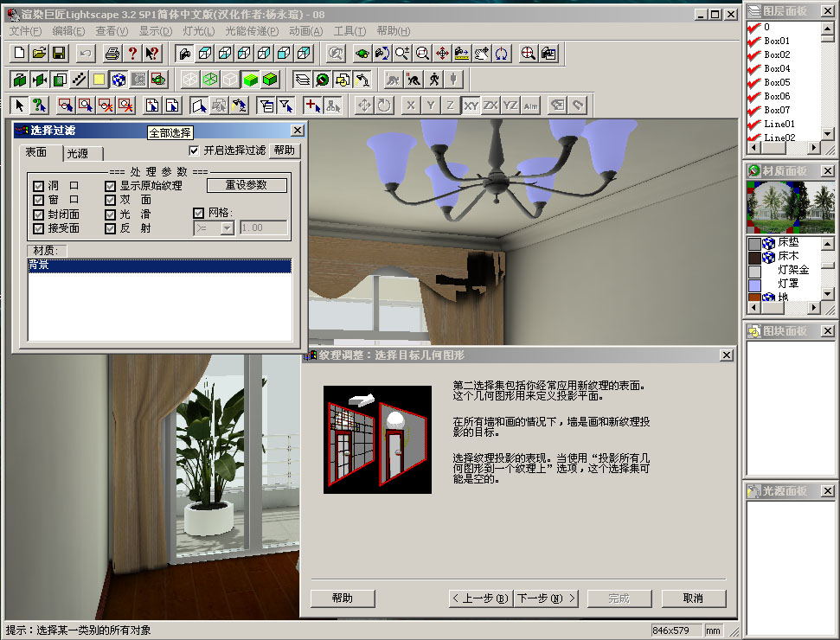The image size is (840, 640).
Task: Select the Pan arrows tool
Action: click(442, 53)
